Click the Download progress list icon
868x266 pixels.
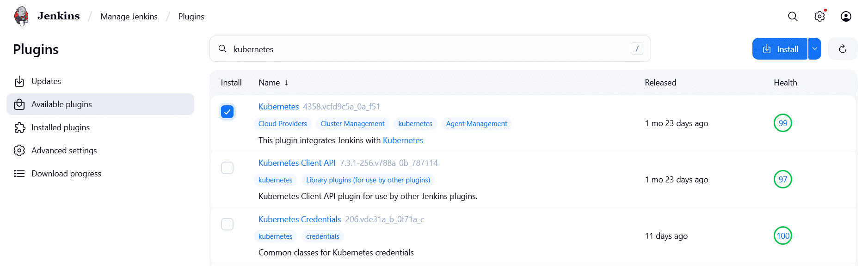tap(19, 174)
